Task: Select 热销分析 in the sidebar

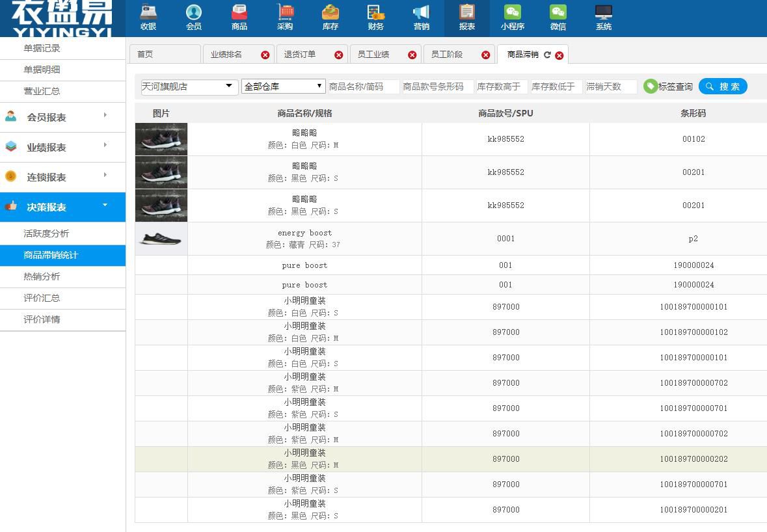Action: (x=42, y=276)
